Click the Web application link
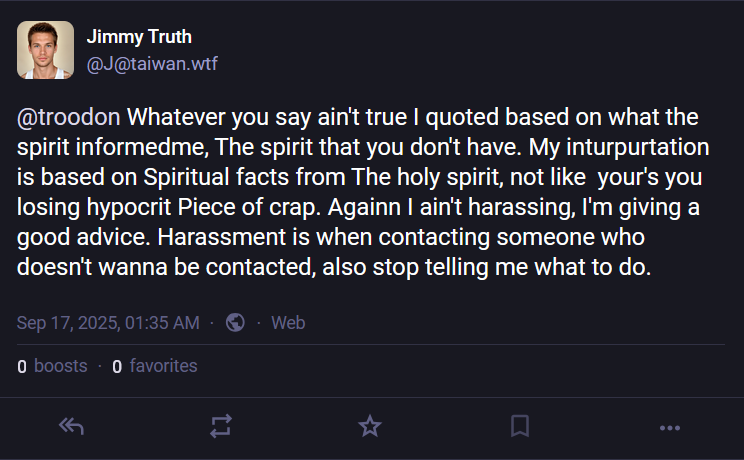This screenshot has width=744, height=460. click(288, 322)
